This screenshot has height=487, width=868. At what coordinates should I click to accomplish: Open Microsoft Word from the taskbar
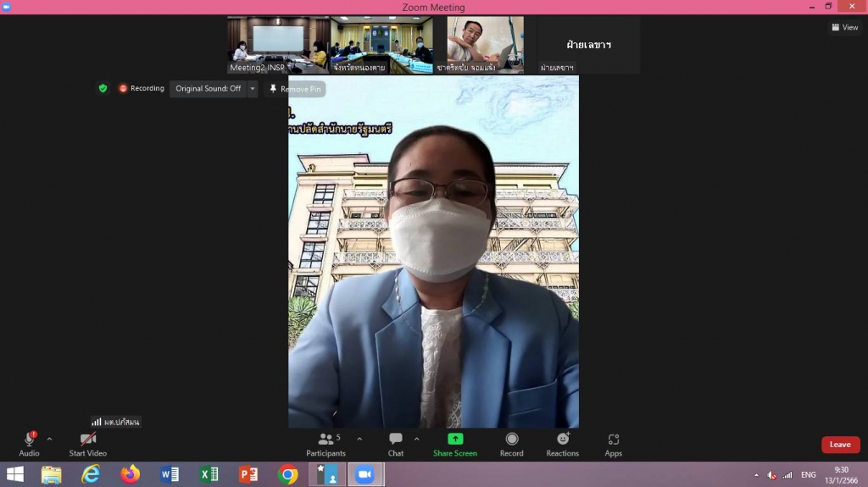point(170,474)
